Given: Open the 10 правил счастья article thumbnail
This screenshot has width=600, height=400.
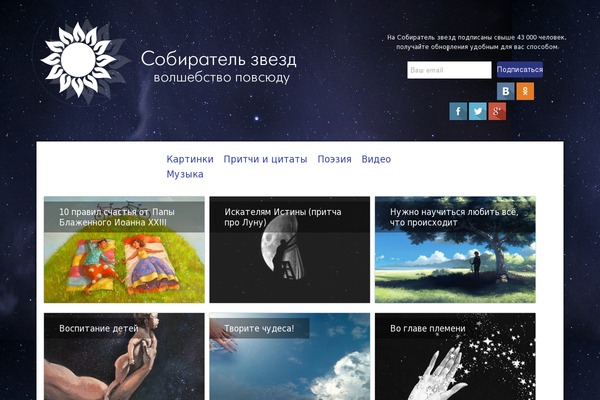Looking at the screenshot, I should point(124,250).
